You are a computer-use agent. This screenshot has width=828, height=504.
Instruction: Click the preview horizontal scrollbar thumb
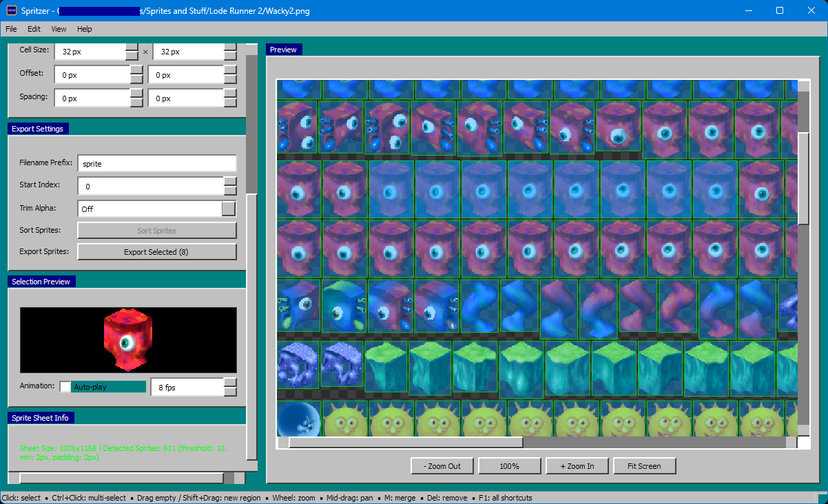406,443
